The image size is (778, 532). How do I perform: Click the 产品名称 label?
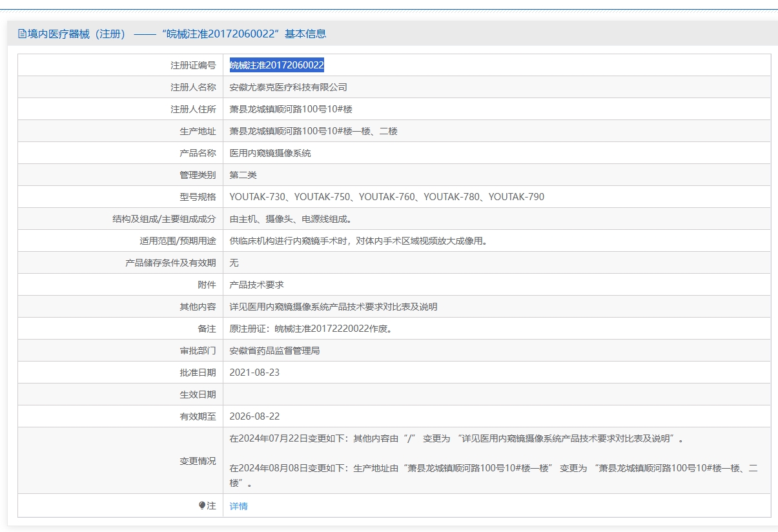(198, 153)
